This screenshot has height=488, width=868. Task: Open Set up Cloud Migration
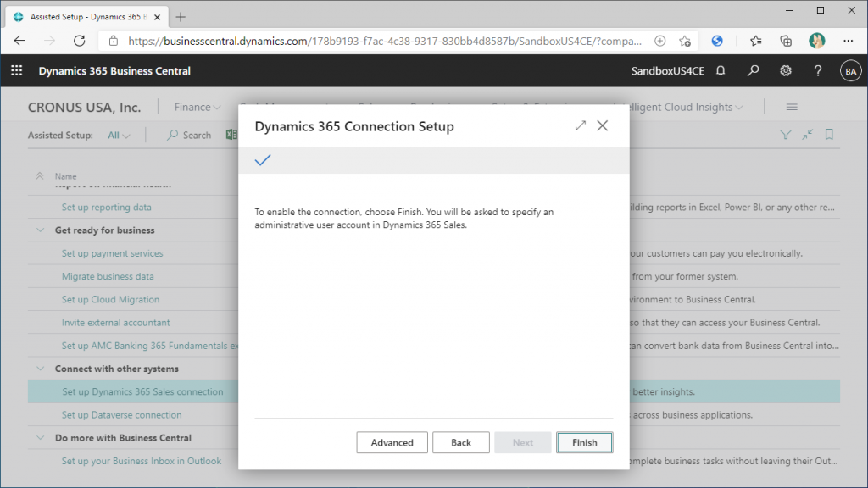point(111,299)
